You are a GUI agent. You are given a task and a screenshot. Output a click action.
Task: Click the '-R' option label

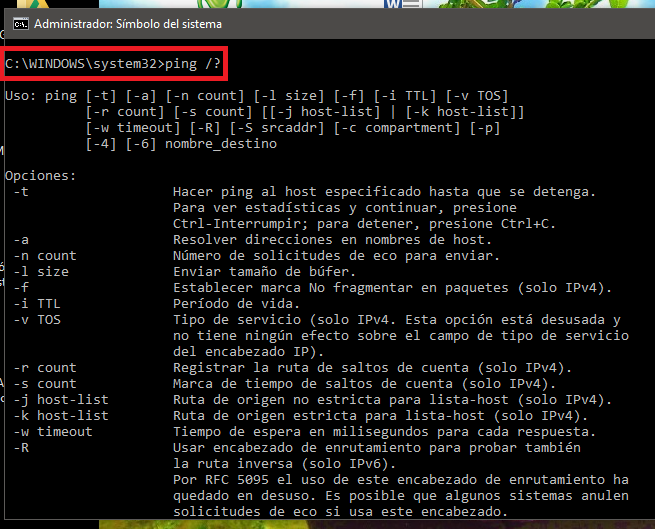pos(21,448)
